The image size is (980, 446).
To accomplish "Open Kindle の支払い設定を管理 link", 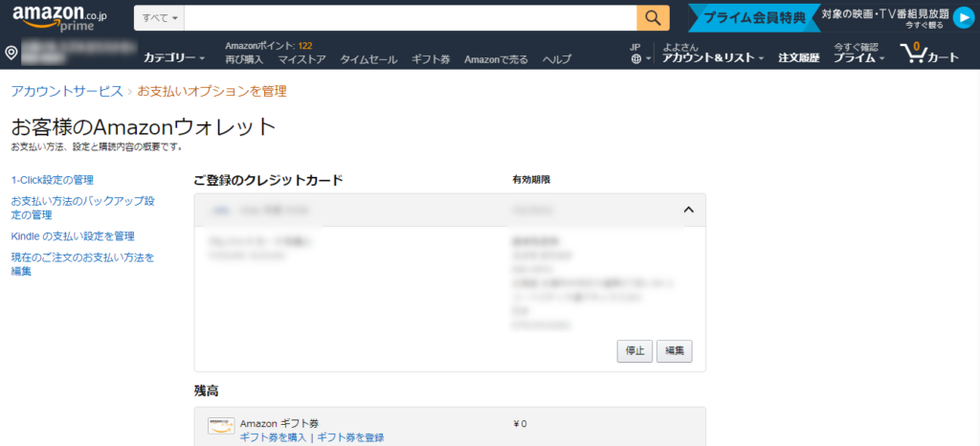I will 73,236.
